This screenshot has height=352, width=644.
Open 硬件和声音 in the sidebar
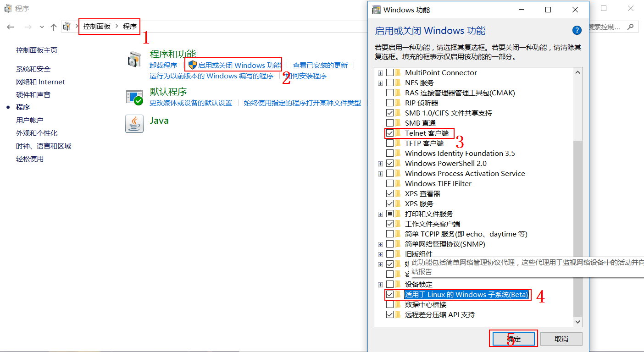point(33,94)
